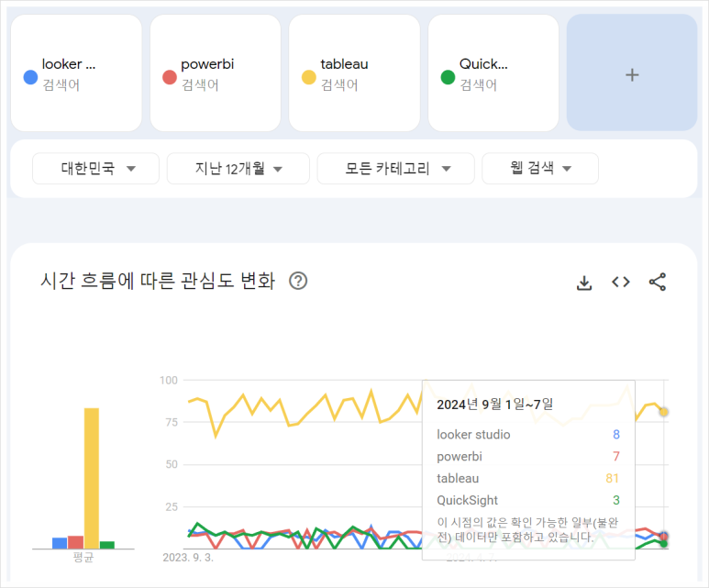
Task: Click the red powerbi average bar
Action: click(75, 542)
